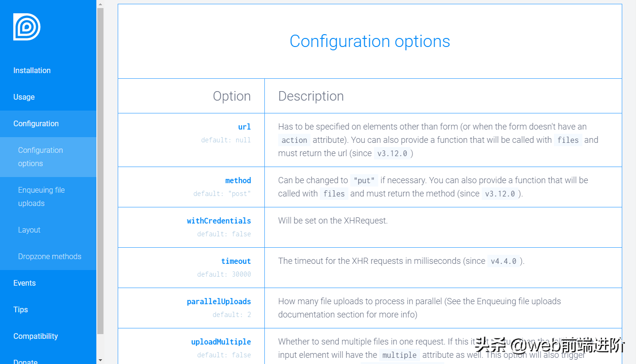Jump to Dropzone methods
Viewport: 636px width, 364px height.
(50, 256)
